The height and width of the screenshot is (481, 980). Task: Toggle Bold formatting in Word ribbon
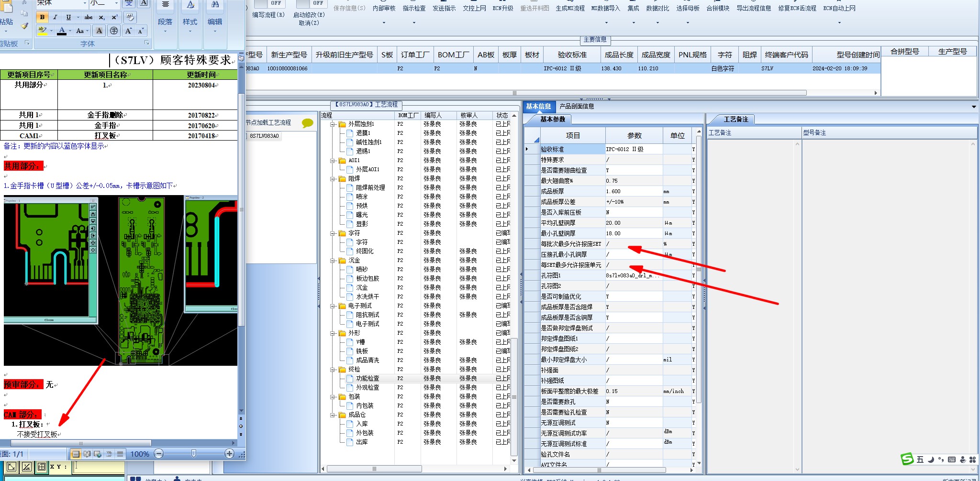click(x=43, y=17)
